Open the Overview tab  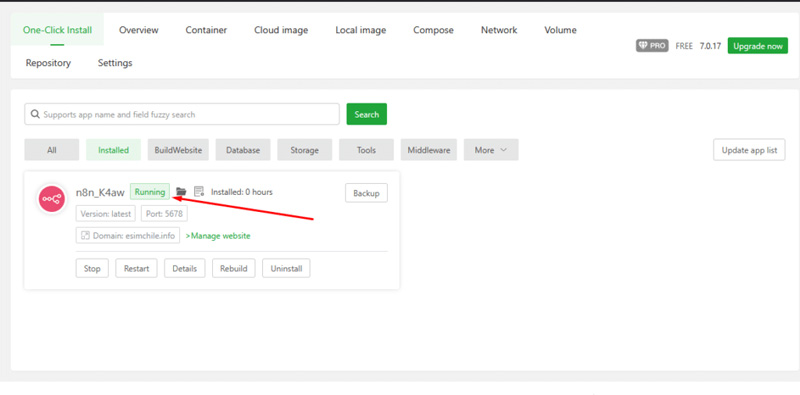click(x=139, y=30)
